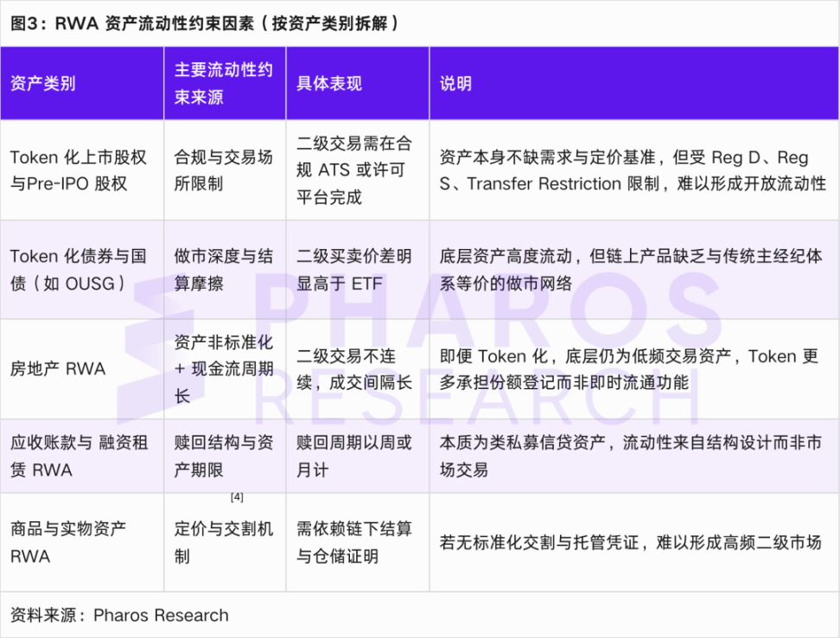Image resolution: width=840 pixels, height=638 pixels.
Task: Select the '主要流动性约束来源' column header
Action: click(x=224, y=83)
